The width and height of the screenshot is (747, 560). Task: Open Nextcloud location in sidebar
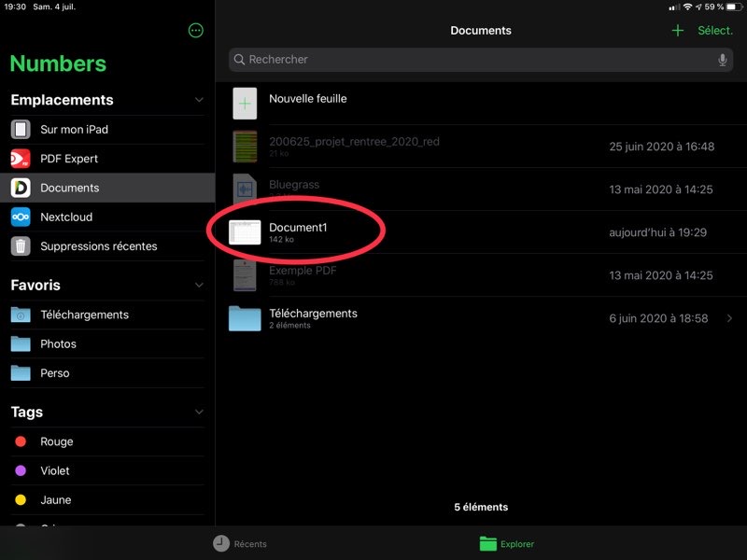point(65,217)
